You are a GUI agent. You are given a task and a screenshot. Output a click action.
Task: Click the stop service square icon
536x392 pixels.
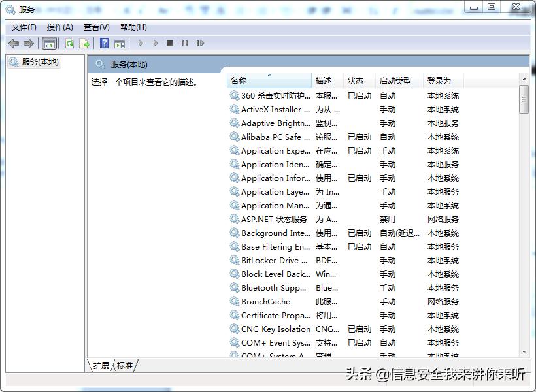click(x=169, y=43)
